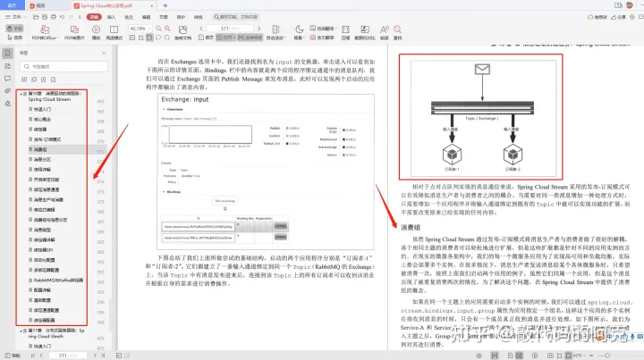The height and width of the screenshot is (360, 644).
Task: Collapse Chapter 11 Spring Cloud Sleuth bookmark
Action: click(x=21, y=331)
